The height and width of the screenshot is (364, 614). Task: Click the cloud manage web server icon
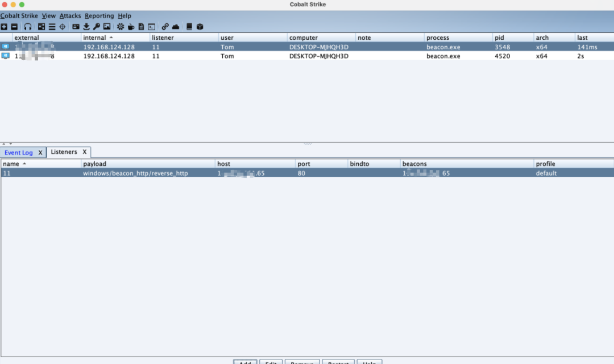click(x=176, y=27)
